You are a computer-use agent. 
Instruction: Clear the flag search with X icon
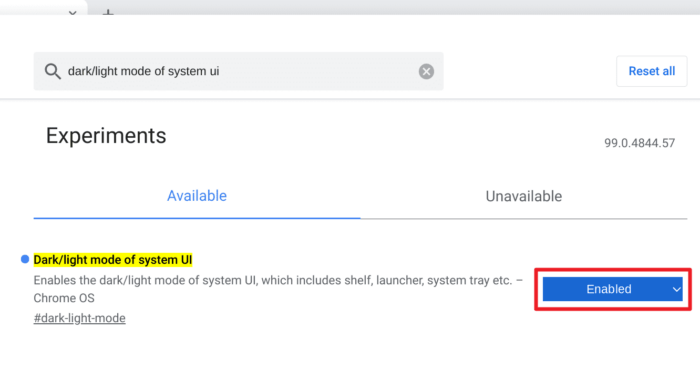426,71
